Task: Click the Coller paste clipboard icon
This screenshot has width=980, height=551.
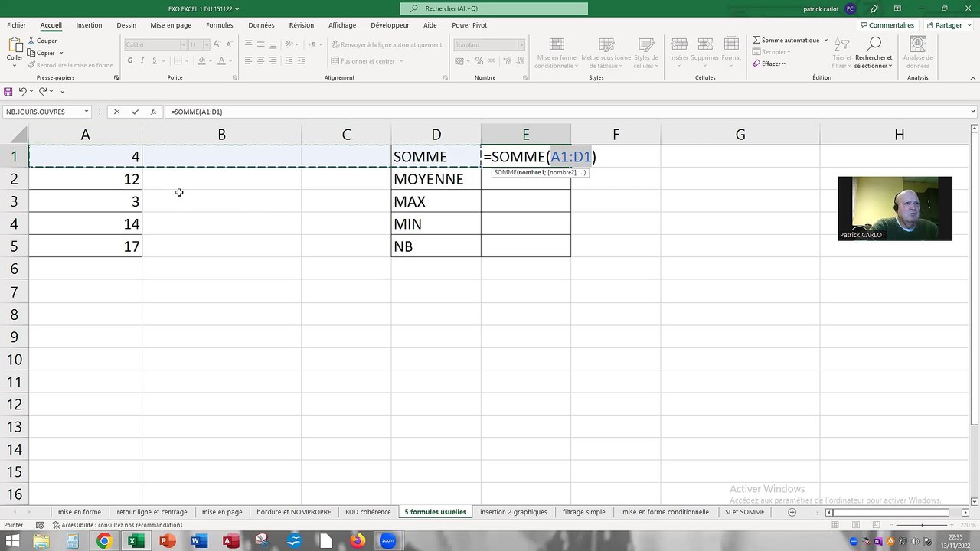Action: [15, 44]
